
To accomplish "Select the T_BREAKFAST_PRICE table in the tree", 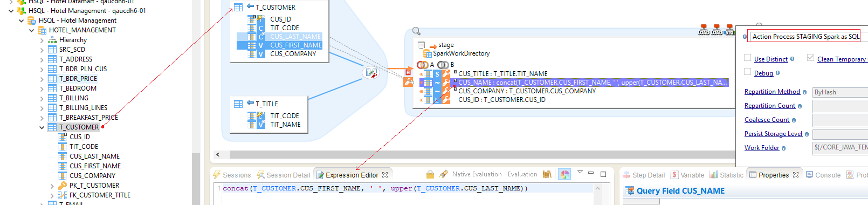I will click(x=88, y=118).
